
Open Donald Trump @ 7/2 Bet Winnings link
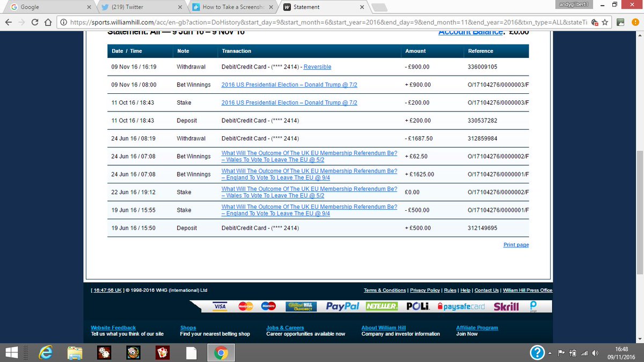point(289,85)
